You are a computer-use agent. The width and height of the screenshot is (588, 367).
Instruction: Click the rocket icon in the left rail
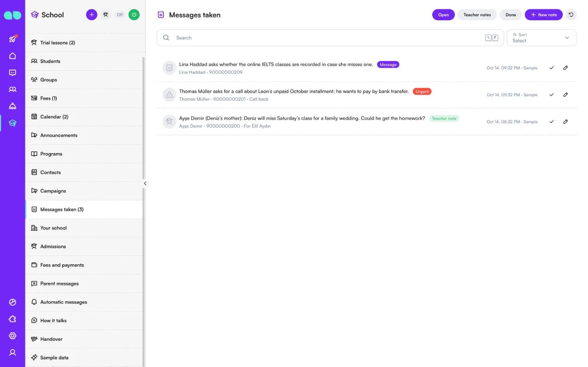coord(13,39)
